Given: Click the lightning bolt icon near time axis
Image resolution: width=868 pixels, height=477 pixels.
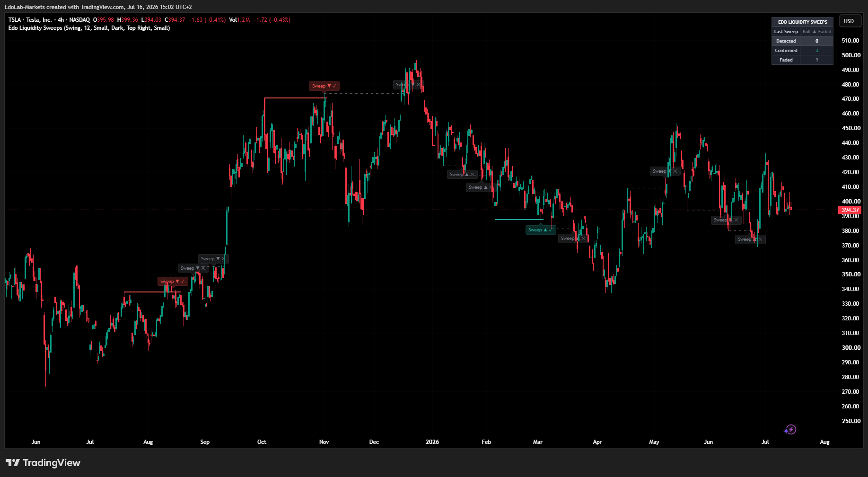Looking at the screenshot, I should point(790,430).
